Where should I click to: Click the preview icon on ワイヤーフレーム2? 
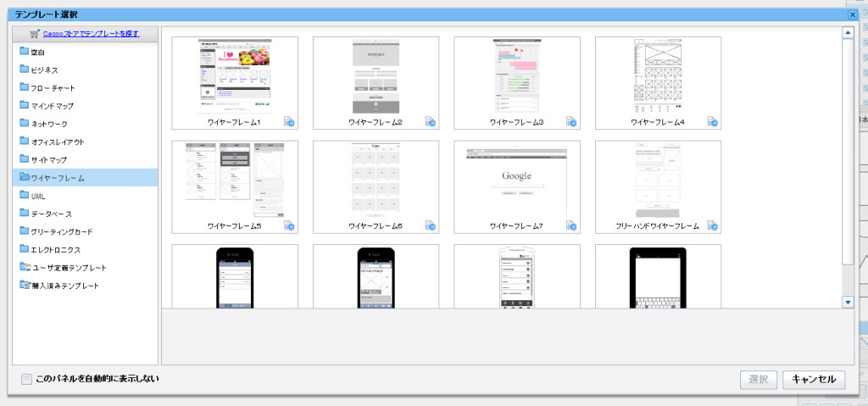(x=431, y=122)
